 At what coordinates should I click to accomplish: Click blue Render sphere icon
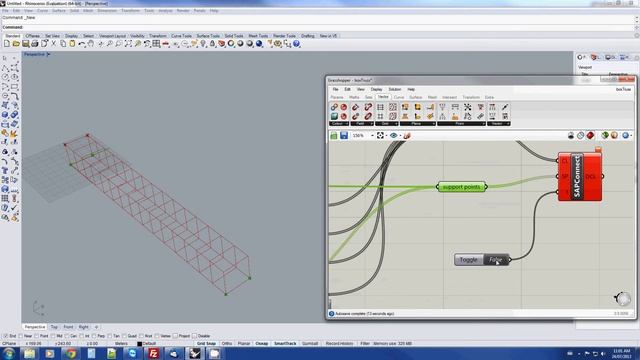coord(259,44)
